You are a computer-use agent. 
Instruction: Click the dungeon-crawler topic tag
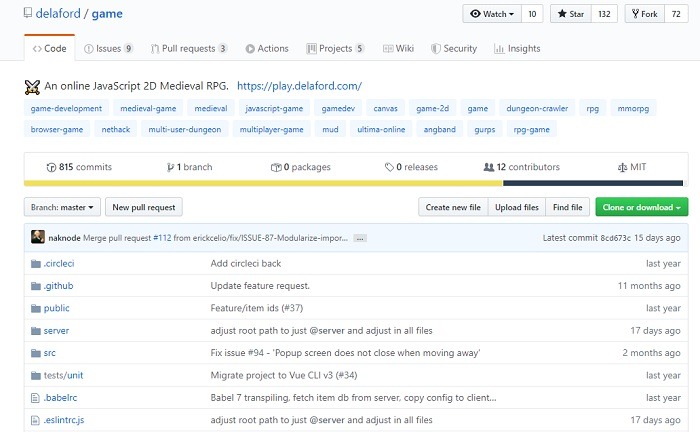click(x=537, y=108)
